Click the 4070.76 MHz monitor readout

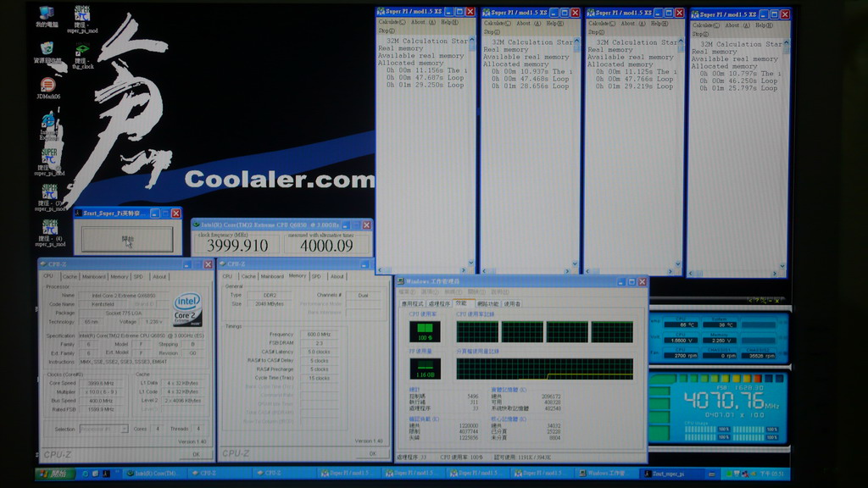click(731, 400)
